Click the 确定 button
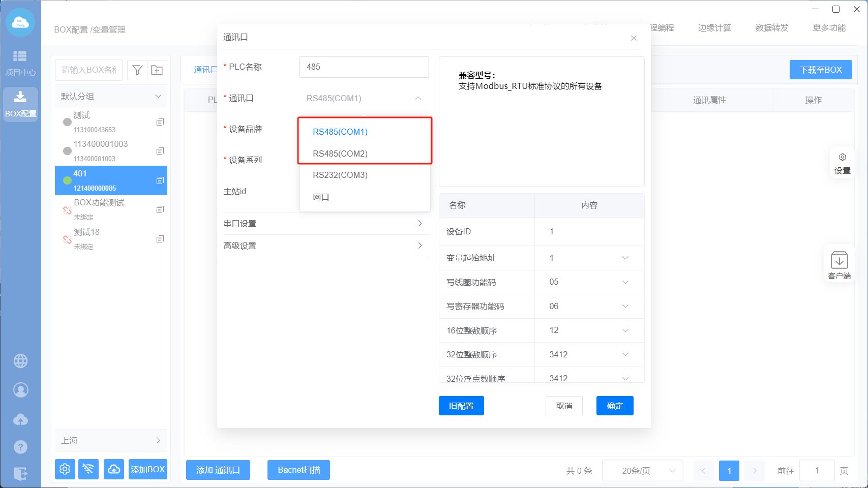Image resolution: width=868 pixels, height=488 pixels. (x=615, y=406)
